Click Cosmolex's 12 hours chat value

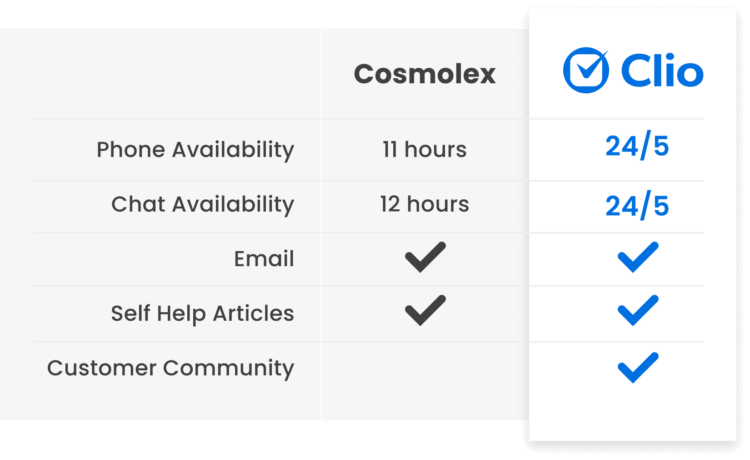coord(424,204)
